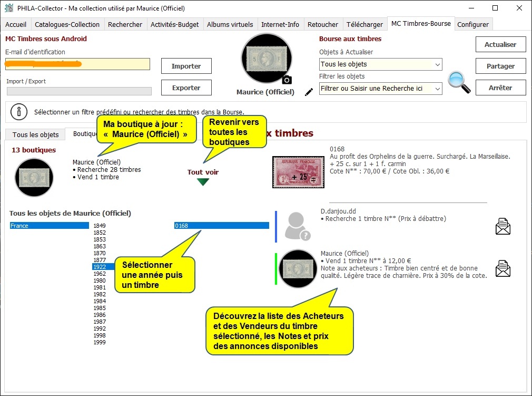Select year 1853 in the list
532x396 pixels.
pyautogui.click(x=100, y=239)
